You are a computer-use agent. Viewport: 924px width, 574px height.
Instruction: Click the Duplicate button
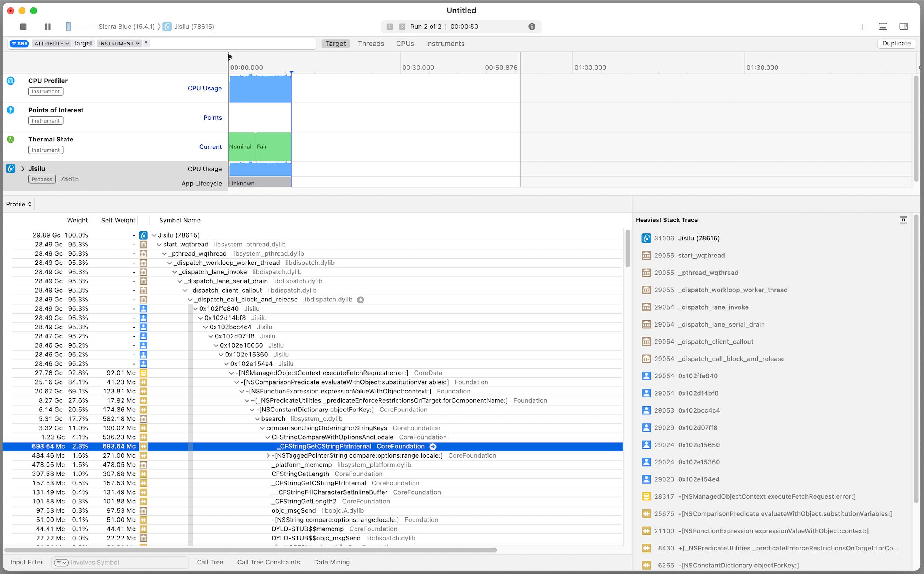896,43
